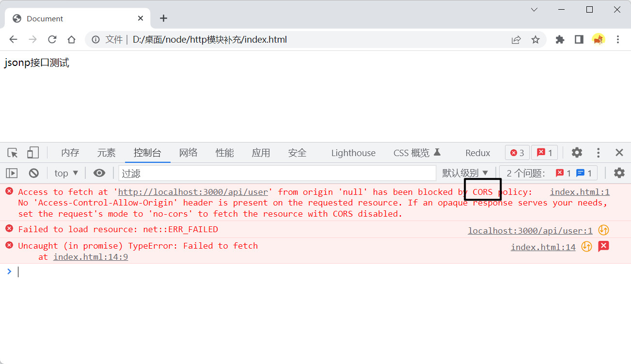Show the console sidebar panel
631x364 pixels.
pyautogui.click(x=12, y=173)
